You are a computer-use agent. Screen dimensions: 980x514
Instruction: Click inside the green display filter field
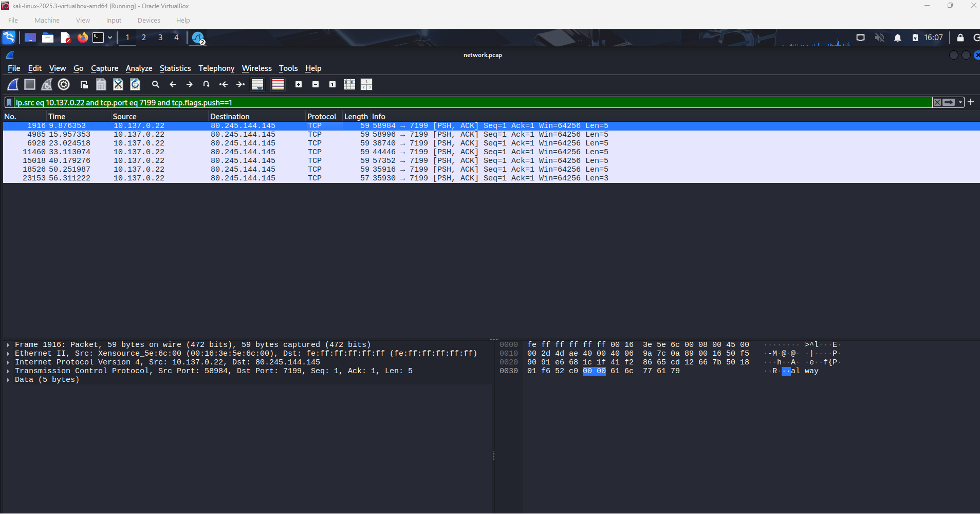point(463,102)
